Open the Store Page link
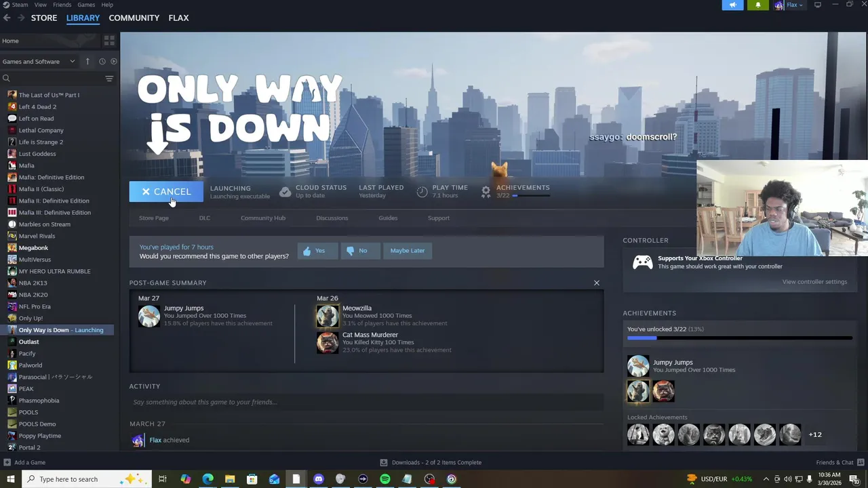Image resolution: width=868 pixels, height=488 pixels. (154, 218)
